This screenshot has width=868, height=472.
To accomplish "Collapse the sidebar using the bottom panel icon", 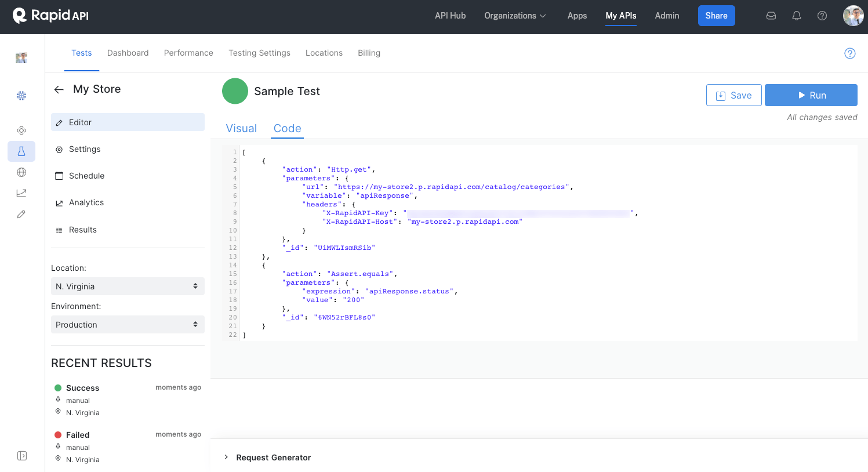I will (21, 456).
